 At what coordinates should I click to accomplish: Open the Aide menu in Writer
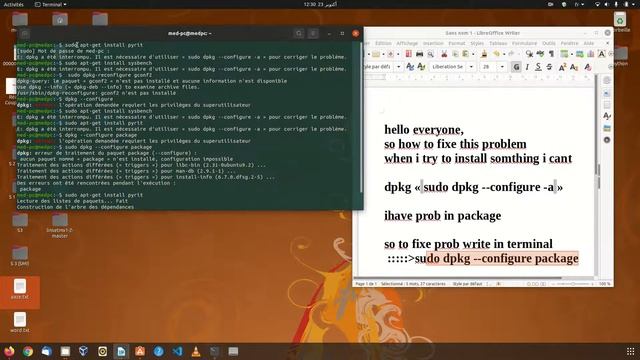click(589, 43)
